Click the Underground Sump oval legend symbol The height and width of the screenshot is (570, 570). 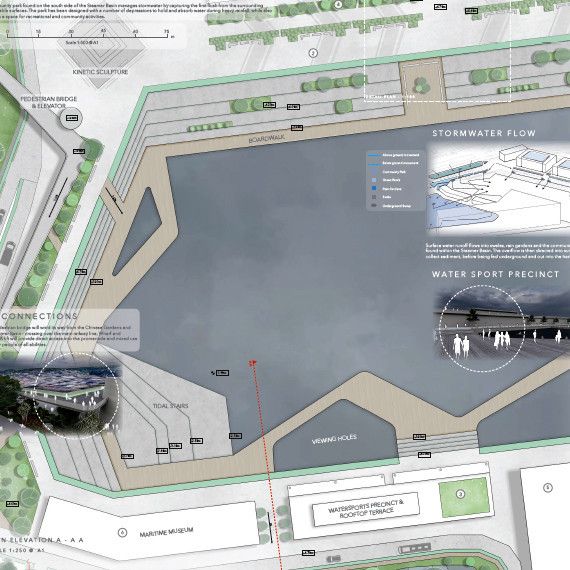tap(374, 206)
